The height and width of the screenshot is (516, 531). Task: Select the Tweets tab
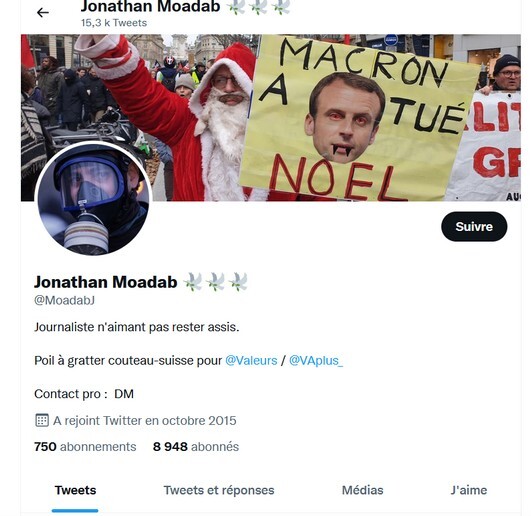[x=75, y=490]
